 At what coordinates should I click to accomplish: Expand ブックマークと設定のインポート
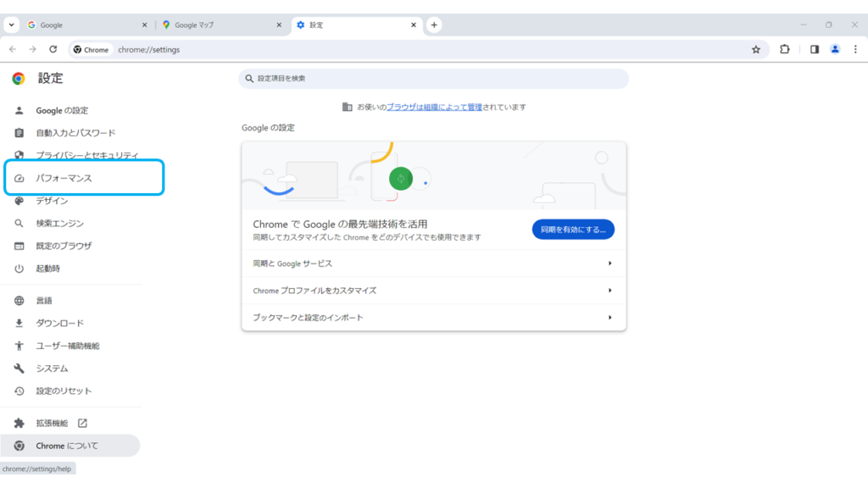(x=434, y=318)
